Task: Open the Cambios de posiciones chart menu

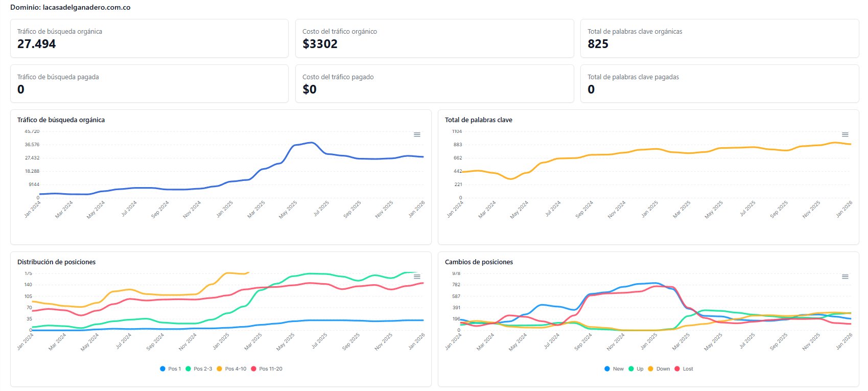Action: [x=845, y=277]
